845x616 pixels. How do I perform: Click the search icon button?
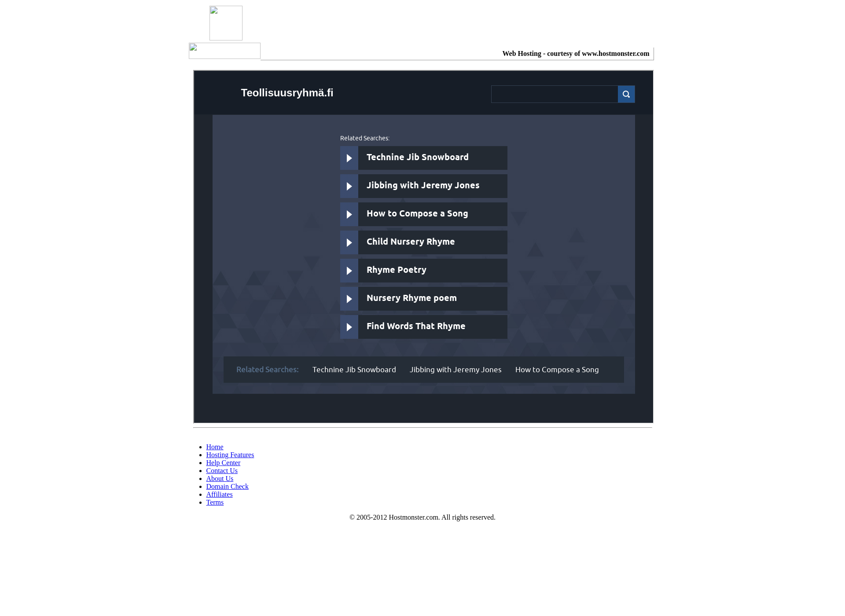626,94
